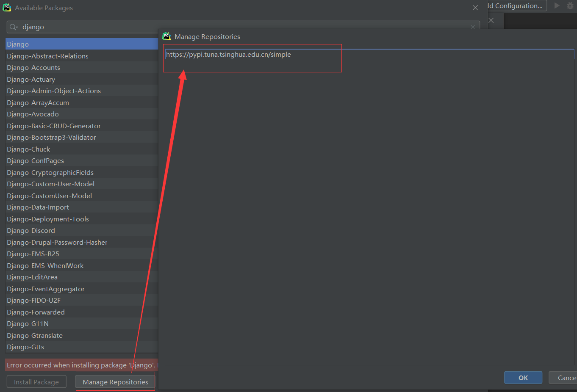Click the PyCharm logo on Manage Repositories dialog
Screen dimensions: 577x392
(166, 36)
